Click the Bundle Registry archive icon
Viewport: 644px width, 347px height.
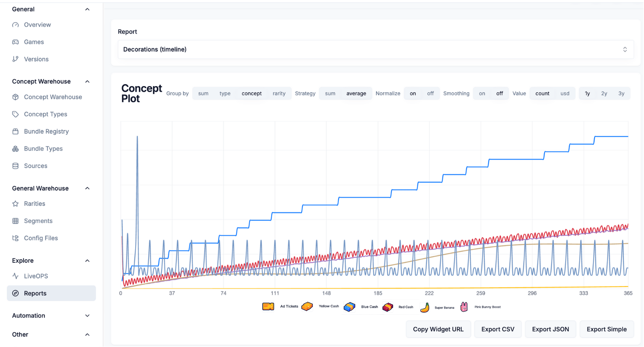click(x=15, y=131)
